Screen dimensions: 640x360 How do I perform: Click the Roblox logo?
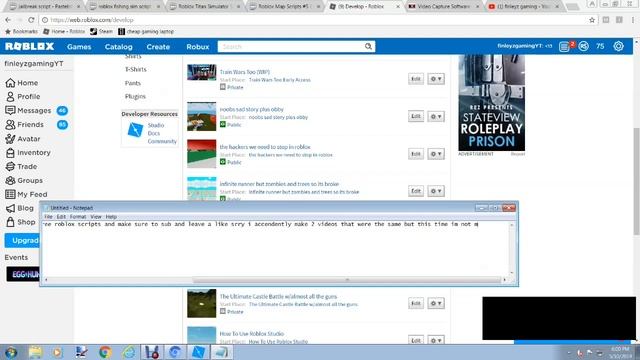(x=29, y=47)
